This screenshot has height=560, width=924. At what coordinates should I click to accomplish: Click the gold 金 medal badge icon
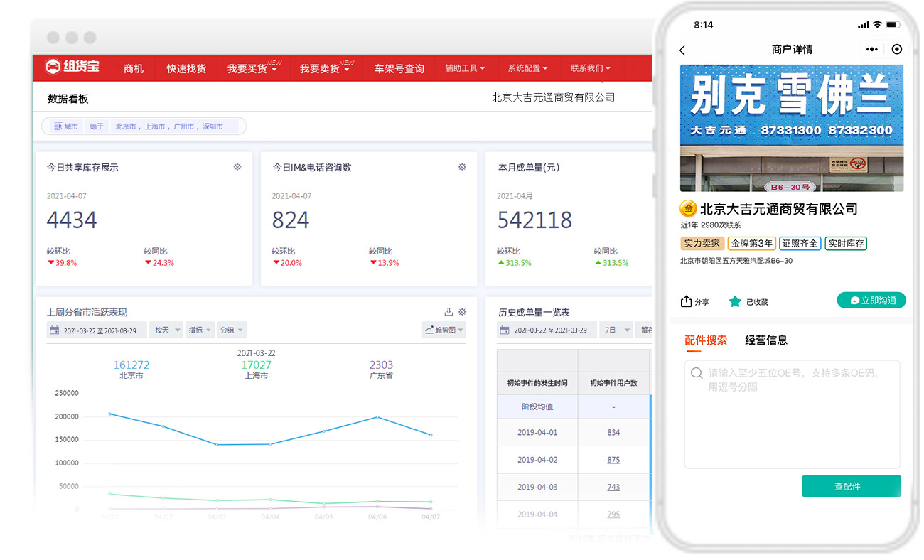click(688, 209)
